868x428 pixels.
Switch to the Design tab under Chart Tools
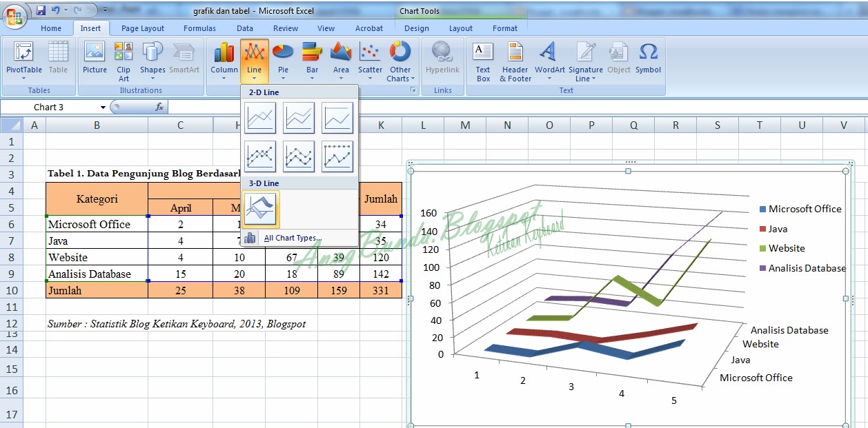416,28
